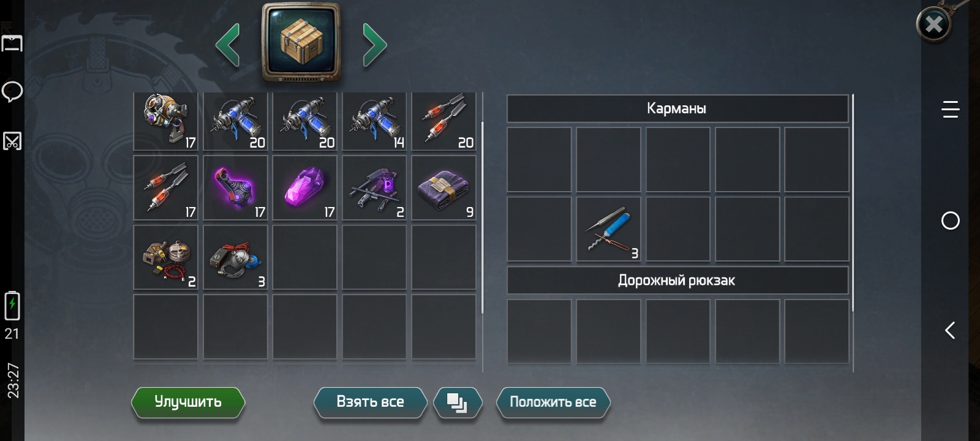Click the Улучшить upgrade button

tap(188, 402)
